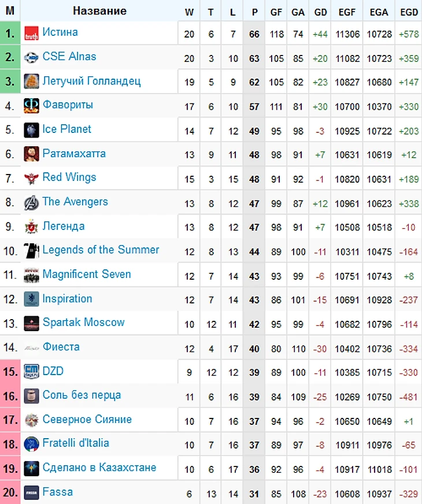The width and height of the screenshot is (422, 504).
Task: Open the Ратамахатта team page
Action: point(74,153)
